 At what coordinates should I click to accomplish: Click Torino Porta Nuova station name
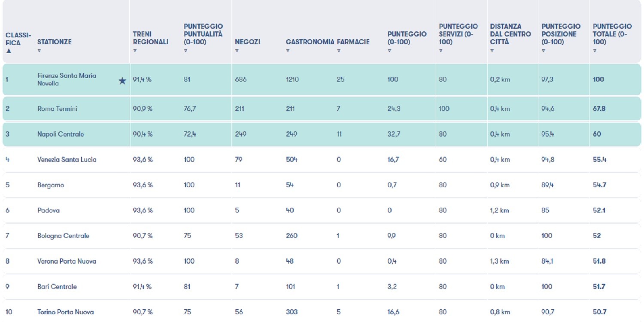pos(65,312)
